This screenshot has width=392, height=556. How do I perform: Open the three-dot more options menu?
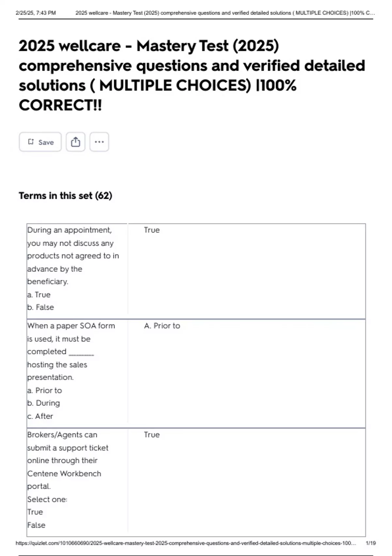click(99, 142)
